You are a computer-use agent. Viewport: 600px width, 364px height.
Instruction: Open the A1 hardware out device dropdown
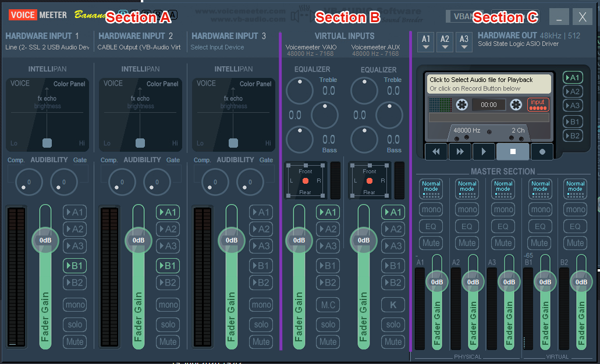point(425,42)
